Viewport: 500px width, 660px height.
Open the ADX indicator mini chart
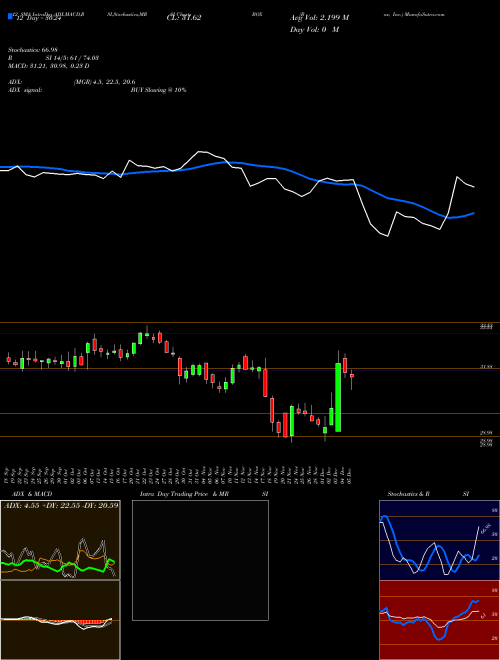tap(60, 540)
